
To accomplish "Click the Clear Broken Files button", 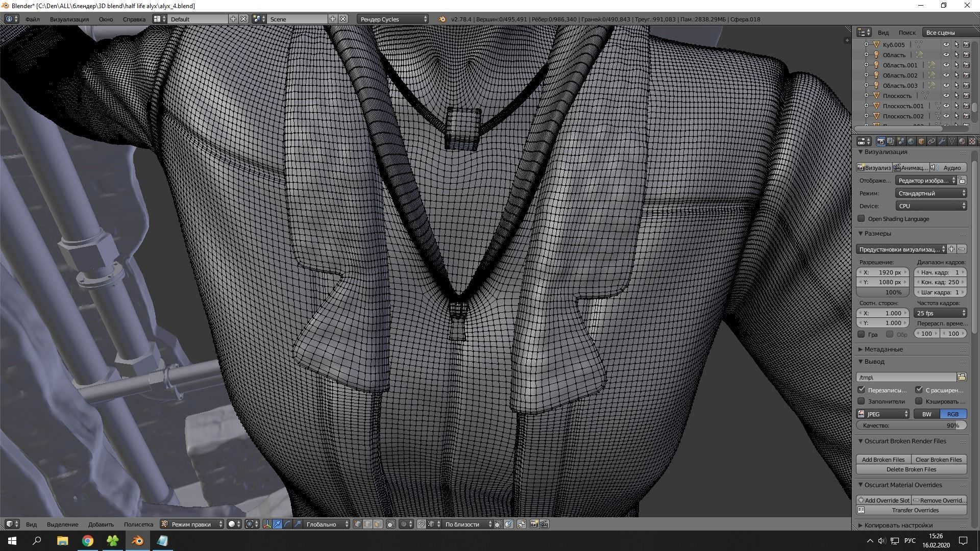I will [939, 459].
